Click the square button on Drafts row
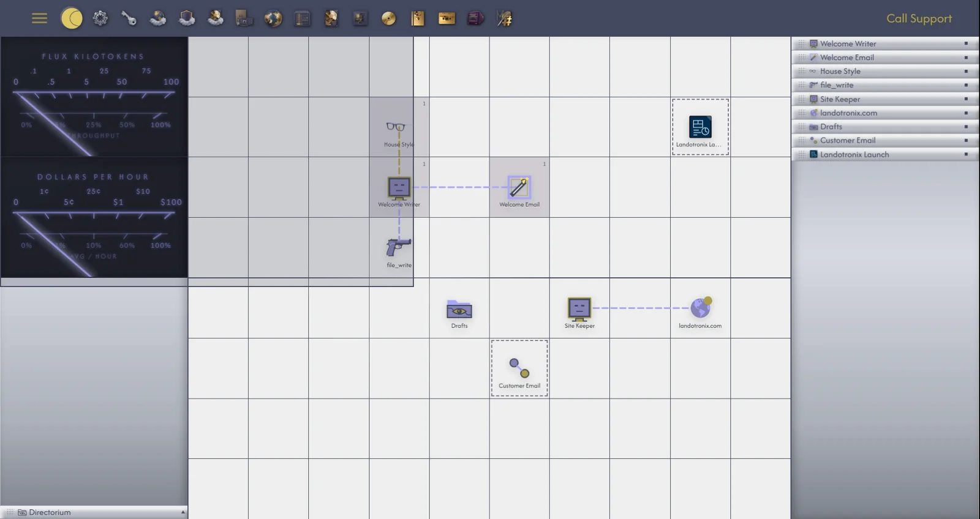This screenshot has height=519, width=980. (966, 127)
